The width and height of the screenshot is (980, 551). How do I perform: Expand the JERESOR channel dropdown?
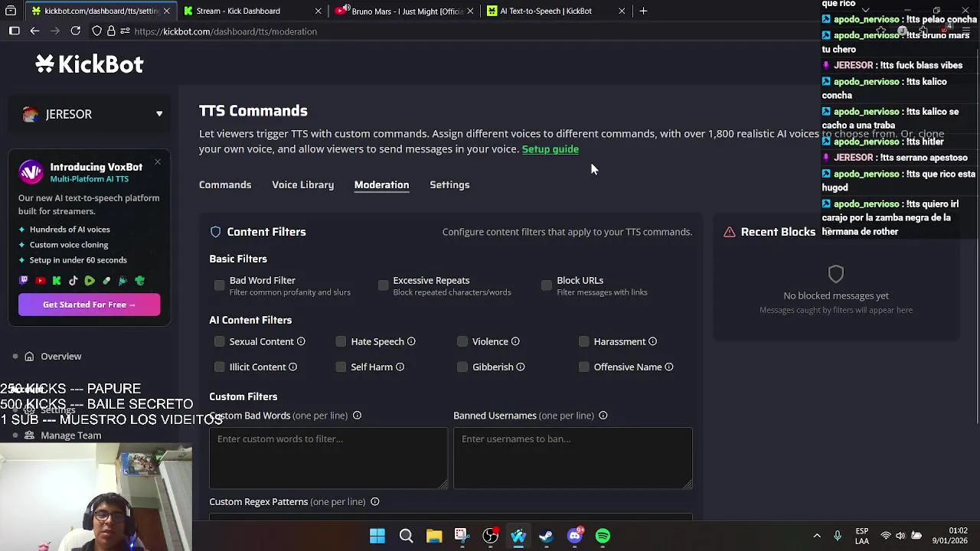89,114
